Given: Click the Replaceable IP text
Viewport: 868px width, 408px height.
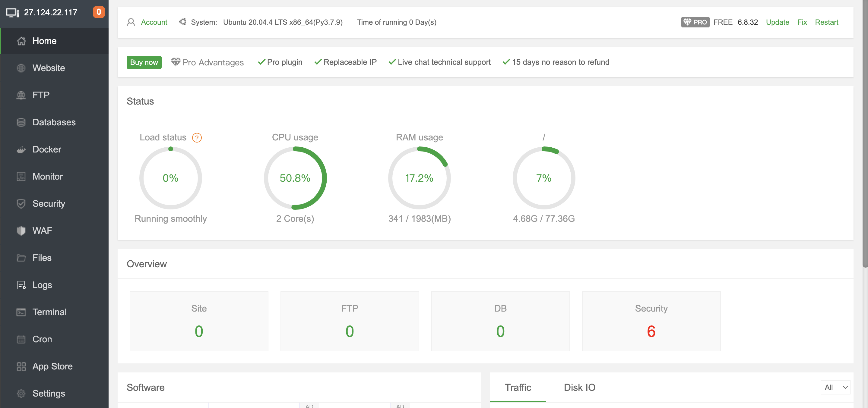Looking at the screenshot, I should coord(350,62).
